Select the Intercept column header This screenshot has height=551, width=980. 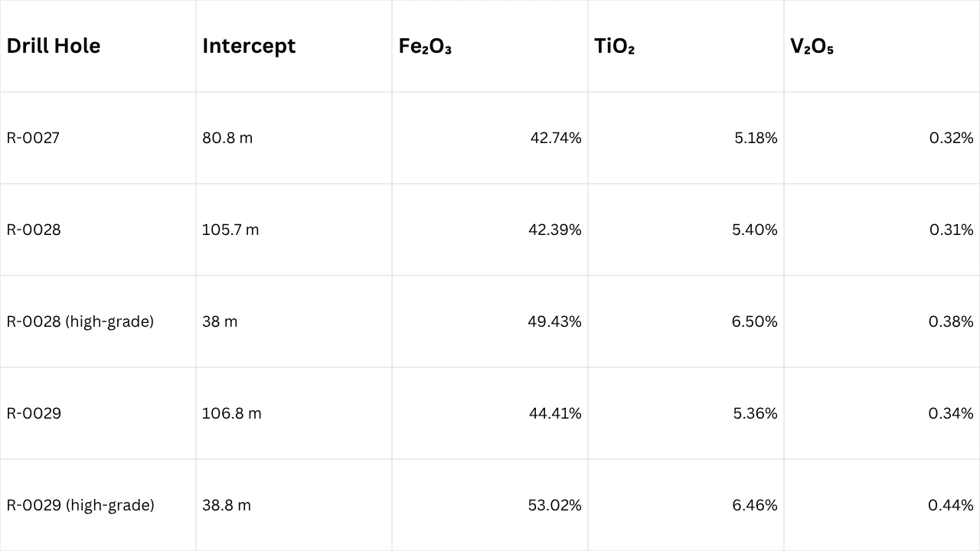coord(249,46)
